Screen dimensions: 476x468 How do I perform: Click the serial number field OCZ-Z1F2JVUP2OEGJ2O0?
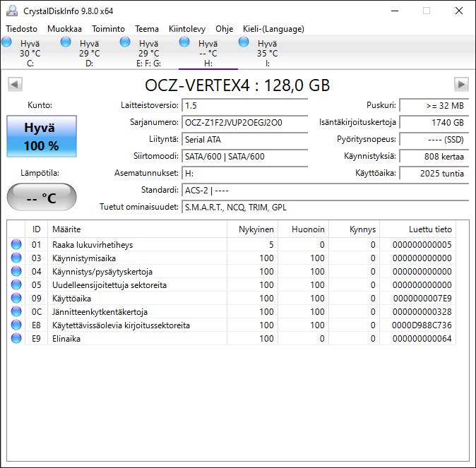(x=244, y=123)
